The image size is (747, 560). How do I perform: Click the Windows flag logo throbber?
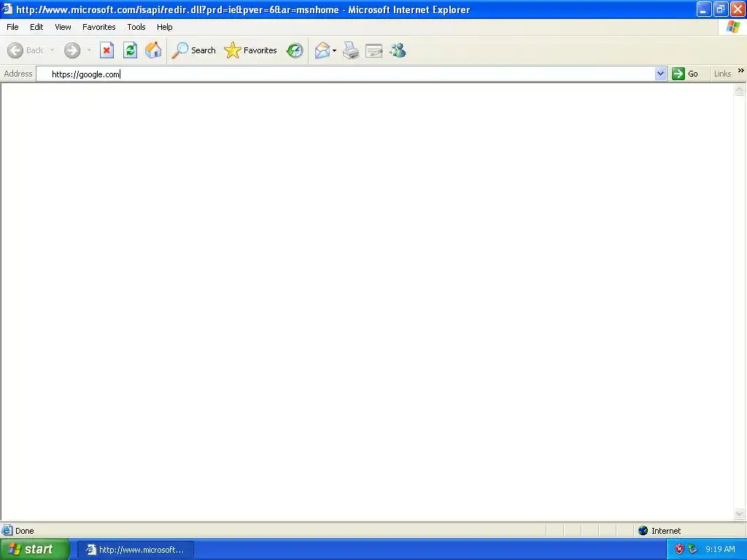click(732, 27)
